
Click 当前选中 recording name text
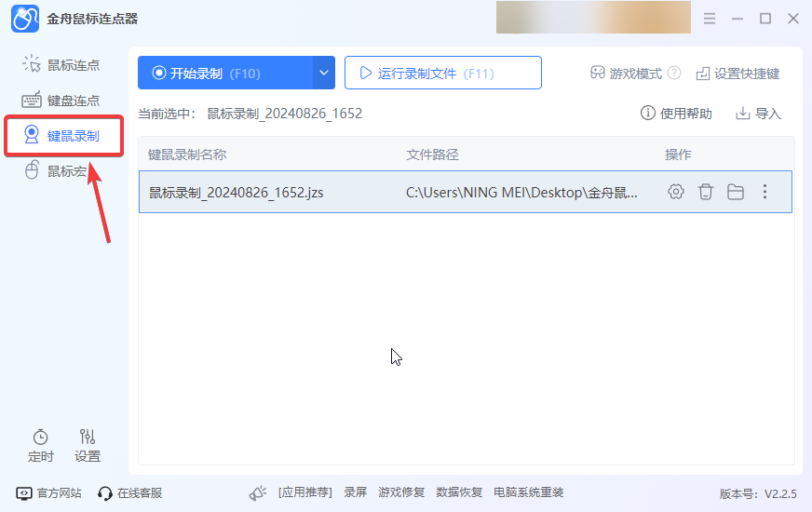click(284, 114)
